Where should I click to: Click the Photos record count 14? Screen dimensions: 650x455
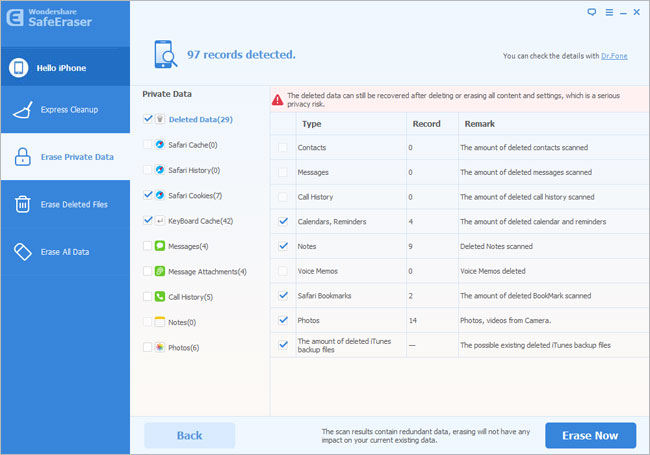[x=412, y=320]
